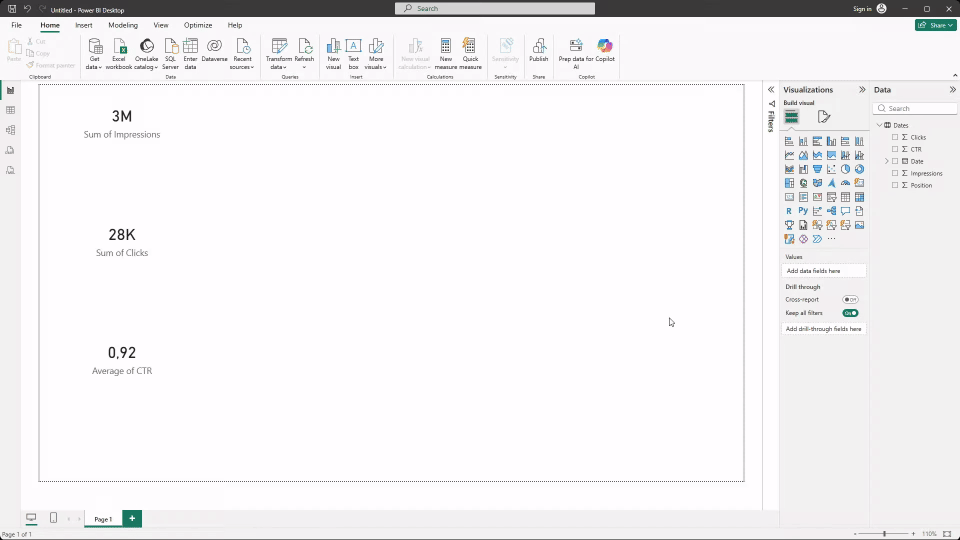This screenshot has width=960, height=540.
Task: Insert a Text box
Action: (x=353, y=54)
